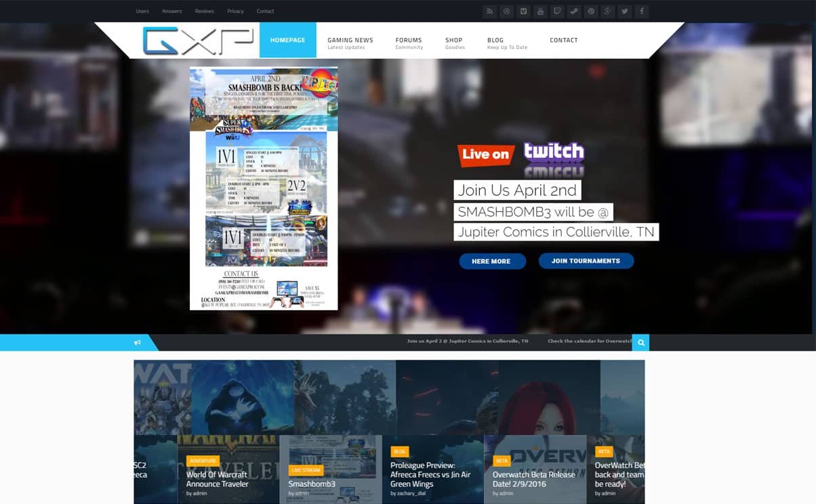Open the Twitter bird icon

(x=625, y=11)
